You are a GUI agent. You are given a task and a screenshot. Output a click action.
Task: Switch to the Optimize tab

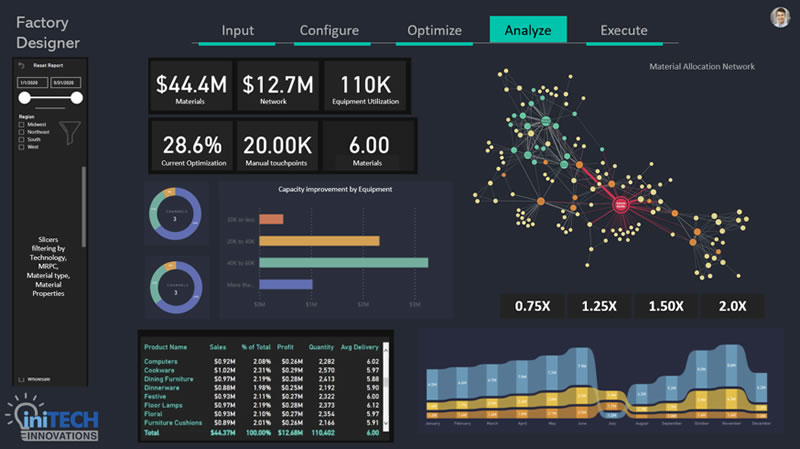point(434,30)
